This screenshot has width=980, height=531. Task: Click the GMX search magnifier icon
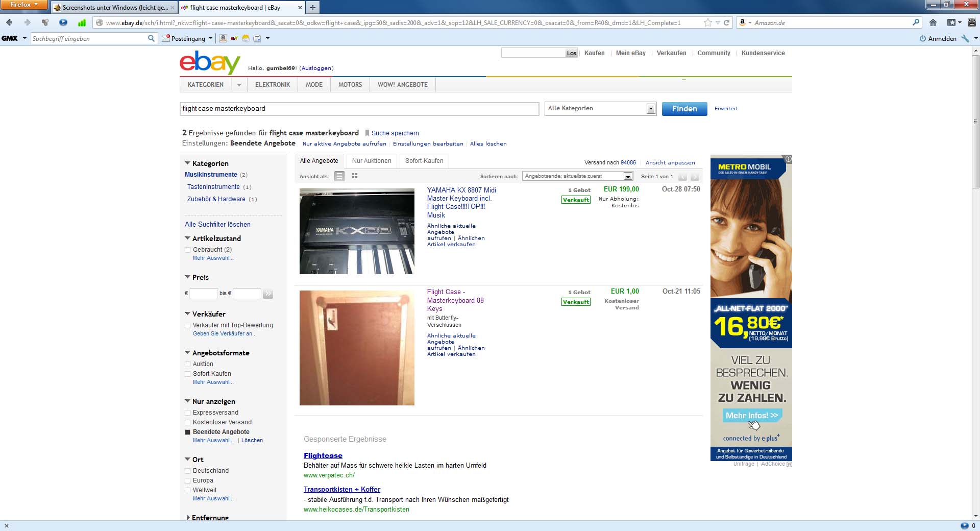[151, 38]
